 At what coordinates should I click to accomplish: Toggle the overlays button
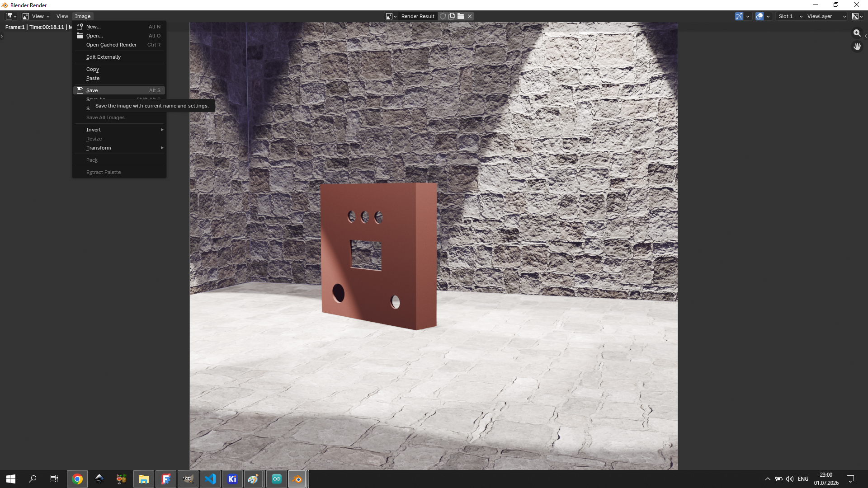pos(759,16)
